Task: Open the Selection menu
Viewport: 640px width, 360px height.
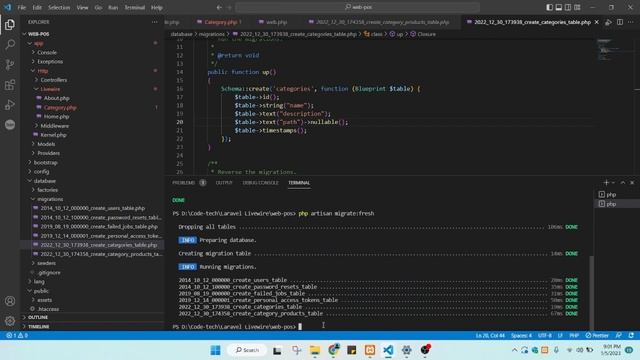Action: point(59,7)
